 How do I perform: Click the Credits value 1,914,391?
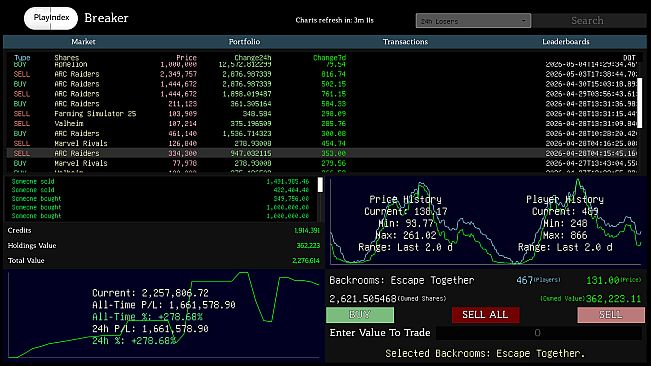[x=307, y=230]
